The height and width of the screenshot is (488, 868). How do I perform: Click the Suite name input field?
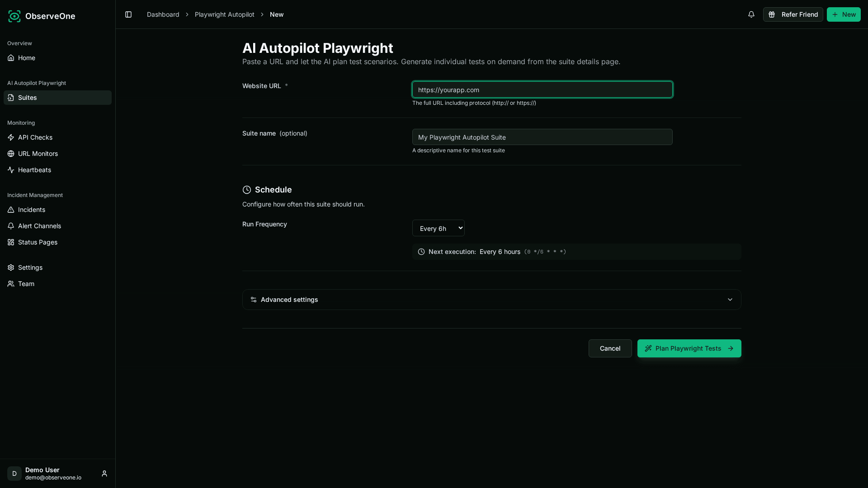(542, 137)
